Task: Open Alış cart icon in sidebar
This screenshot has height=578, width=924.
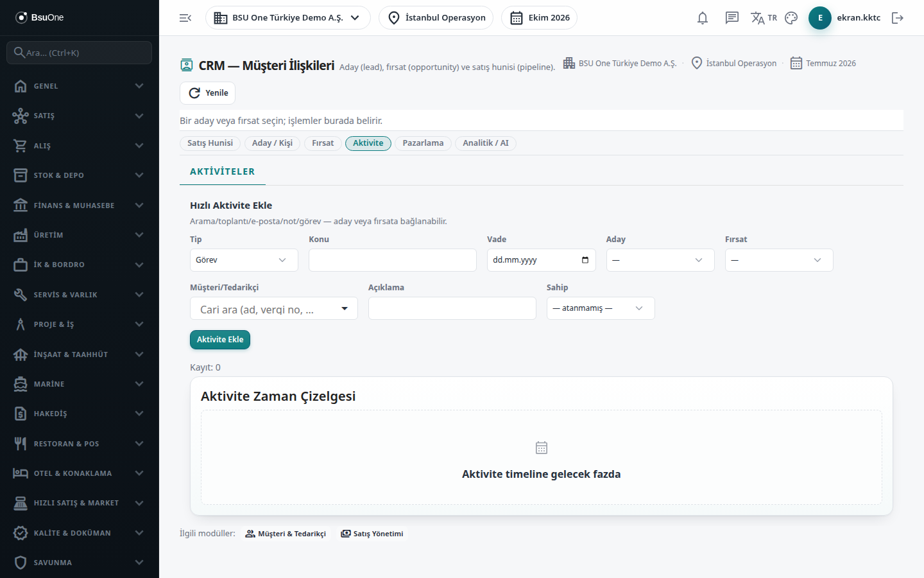Action: 21,146
